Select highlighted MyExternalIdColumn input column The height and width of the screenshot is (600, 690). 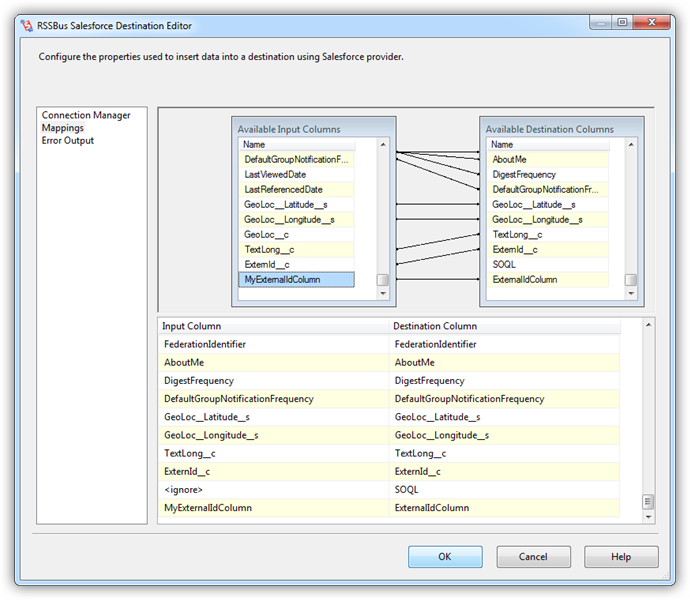click(x=297, y=280)
